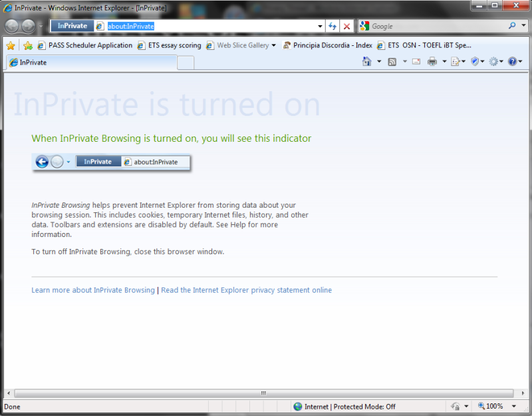Read the Internet Explorer privacy statement online link
This screenshot has height=416, width=532.
246,290
